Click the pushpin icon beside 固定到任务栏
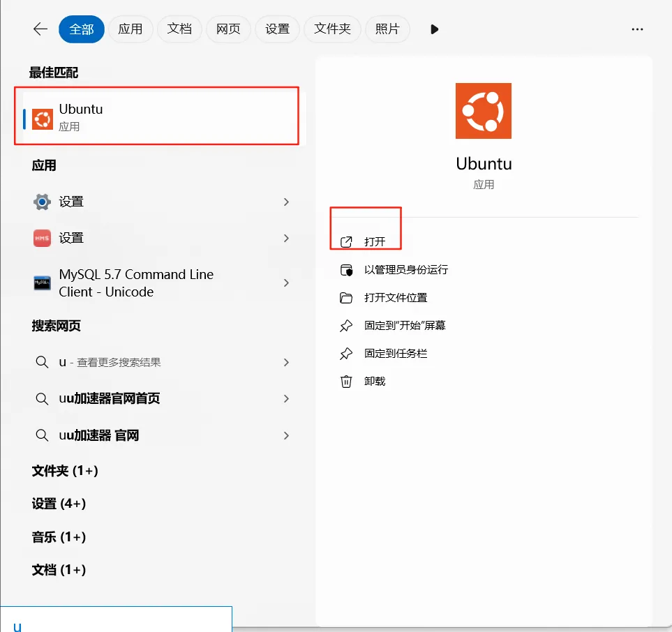Screen dimensions: 672x632 click(346, 353)
